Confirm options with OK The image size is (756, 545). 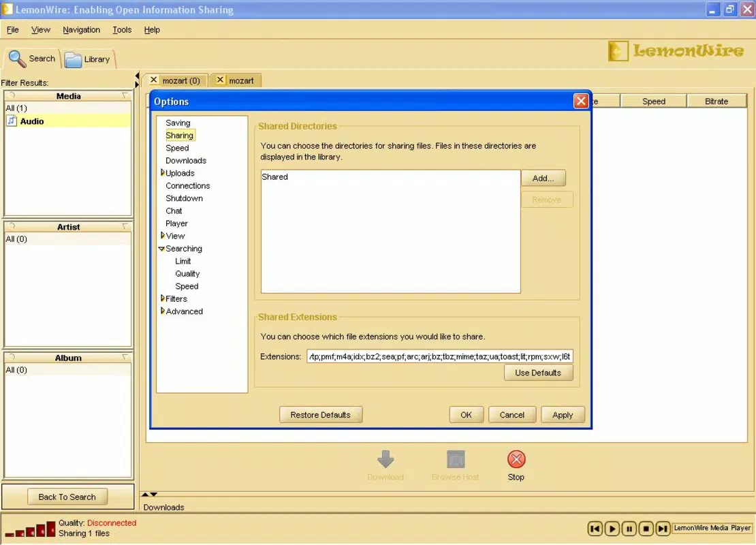pyautogui.click(x=467, y=415)
